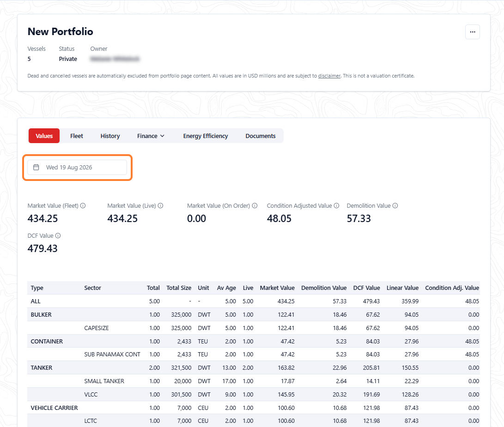The width and height of the screenshot is (504, 427).
Task: Click info icon beside Market Value (Fleet)
Action: tap(83, 205)
